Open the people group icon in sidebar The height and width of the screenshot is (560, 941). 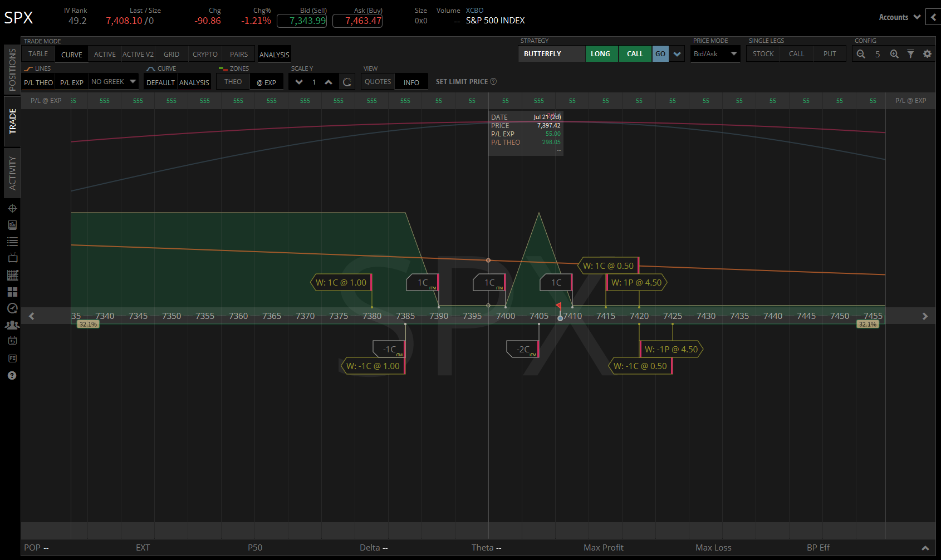[12, 325]
